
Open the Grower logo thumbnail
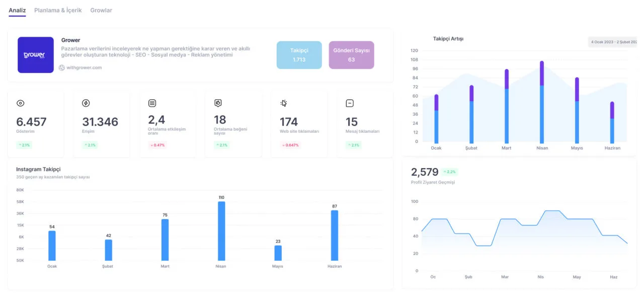[x=36, y=55]
